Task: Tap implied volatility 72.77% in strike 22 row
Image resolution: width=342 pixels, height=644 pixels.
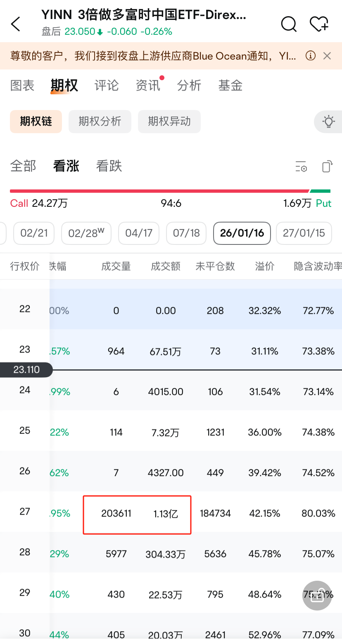Action: [x=318, y=311]
